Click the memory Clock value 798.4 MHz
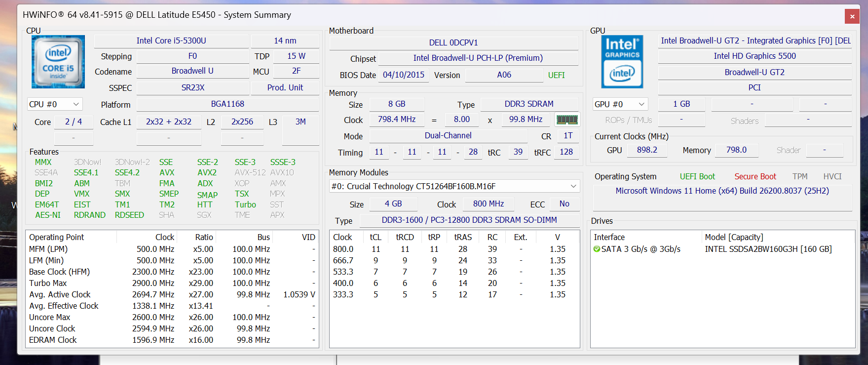Screen dimensions: 868x365 (397, 119)
